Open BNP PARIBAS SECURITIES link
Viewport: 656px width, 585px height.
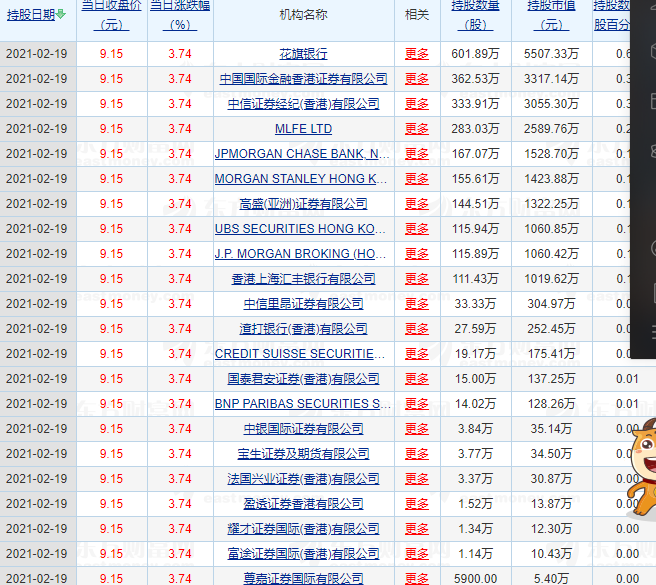click(302, 404)
